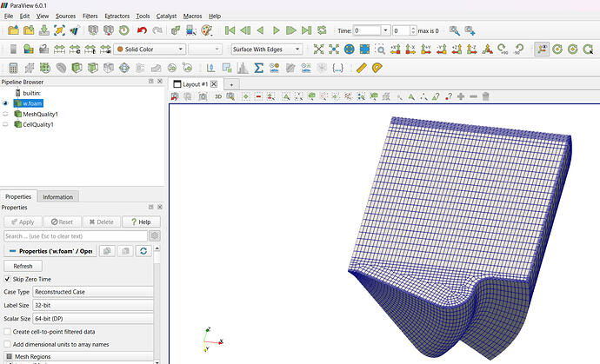The height and width of the screenshot is (364, 600).
Task: Toggle loop playback icon
Action: [322, 30]
